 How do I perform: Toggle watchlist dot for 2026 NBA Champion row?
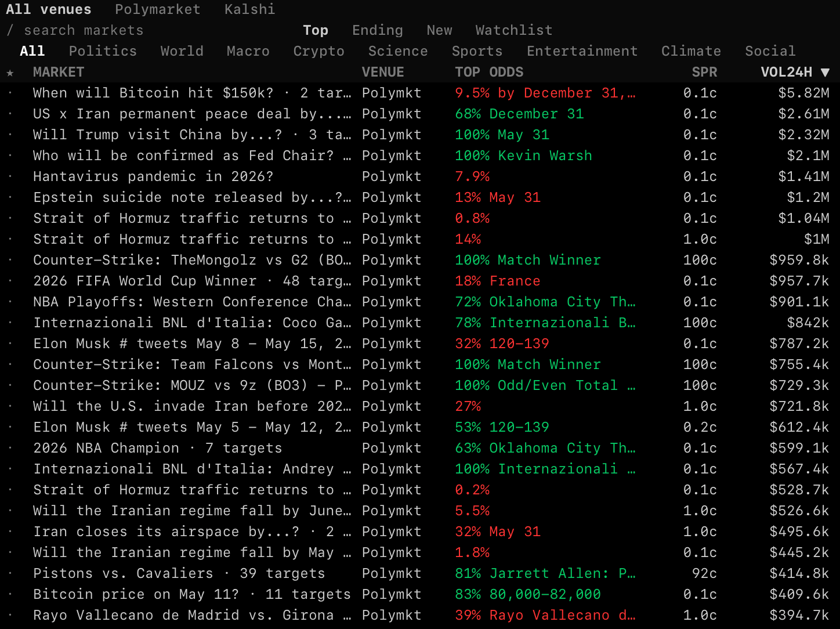(10, 448)
